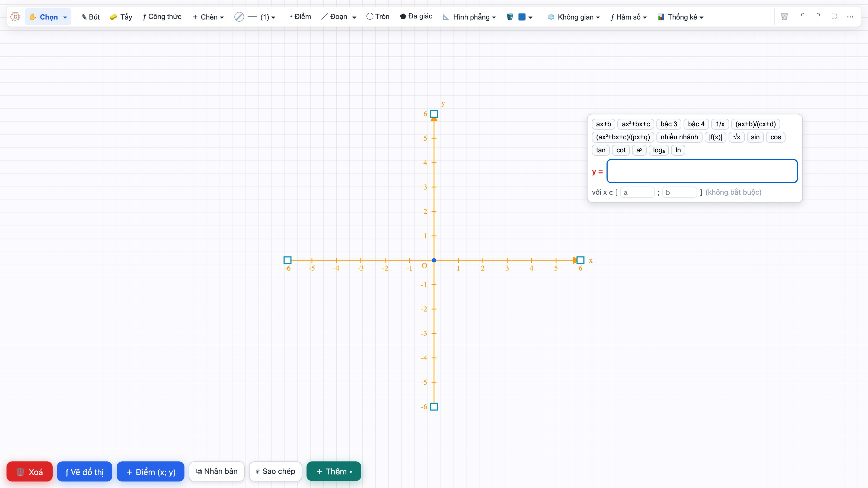Open the Không gian menu

[573, 17]
